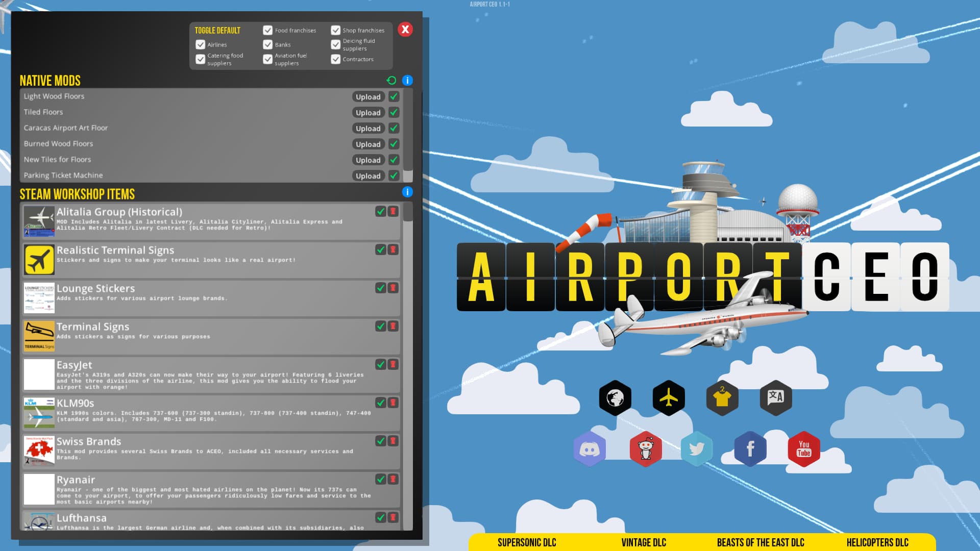Viewport: 980px width, 551px height.
Task: Disable KLM90s workshop mod checkmark
Action: click(381, 403)
